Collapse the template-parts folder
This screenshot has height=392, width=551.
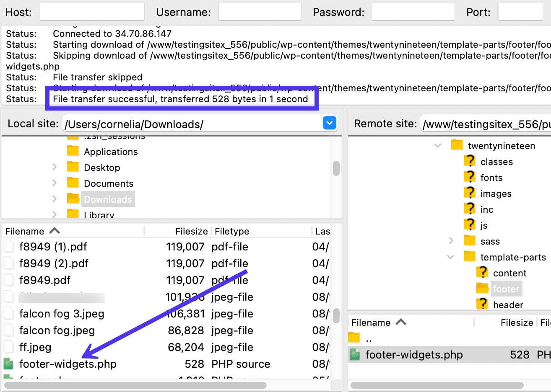[x=450, y=256]
